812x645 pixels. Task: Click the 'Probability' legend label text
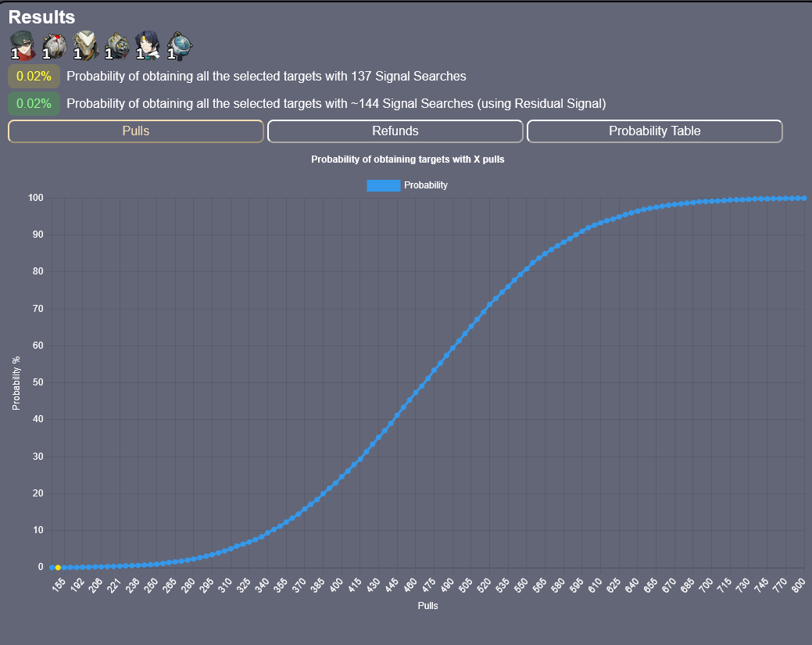[426, 185]
